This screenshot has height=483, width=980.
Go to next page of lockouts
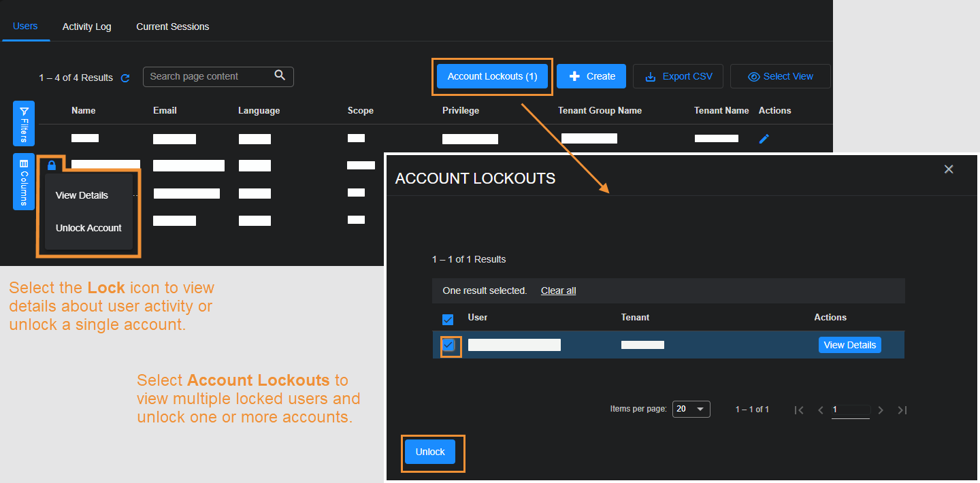click(x=881, y=410)
